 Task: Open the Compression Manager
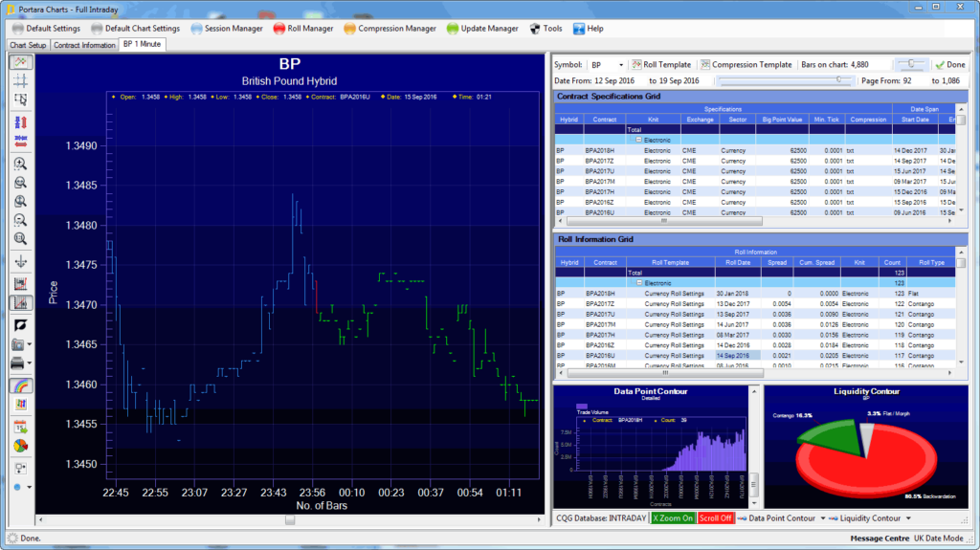[x=390, y=28]
